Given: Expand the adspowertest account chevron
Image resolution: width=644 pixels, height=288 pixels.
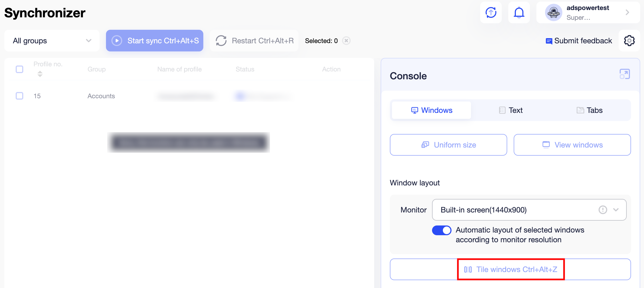Looking at the screenshot, I should coord(628,12).
